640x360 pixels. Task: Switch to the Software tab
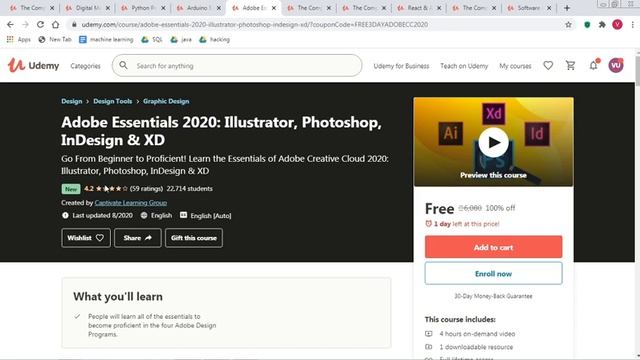coord(528,8)
